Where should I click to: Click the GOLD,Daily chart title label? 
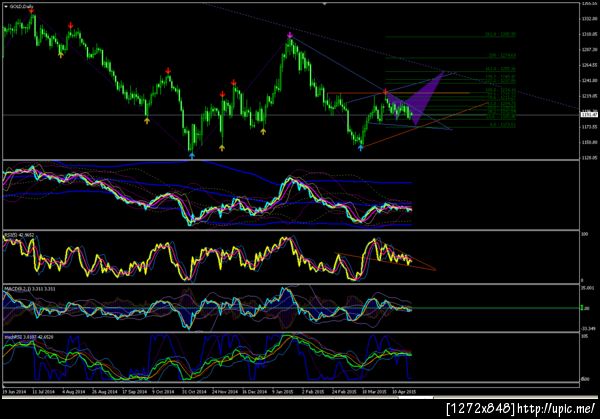[21, 7]
